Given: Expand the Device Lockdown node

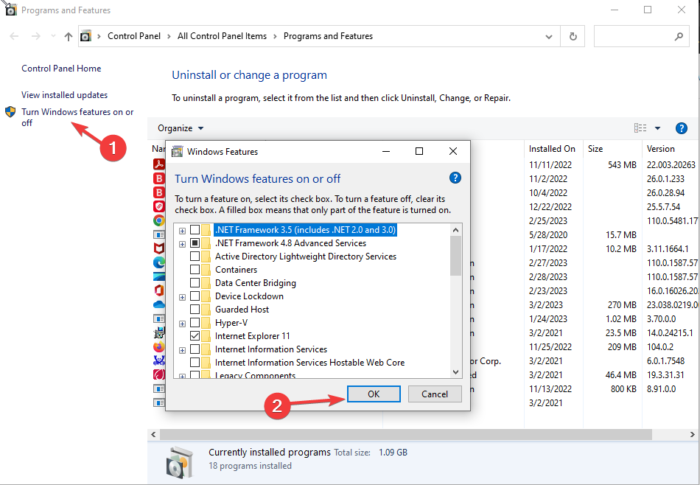Looking at the screenshot, I should pos(182,297).
